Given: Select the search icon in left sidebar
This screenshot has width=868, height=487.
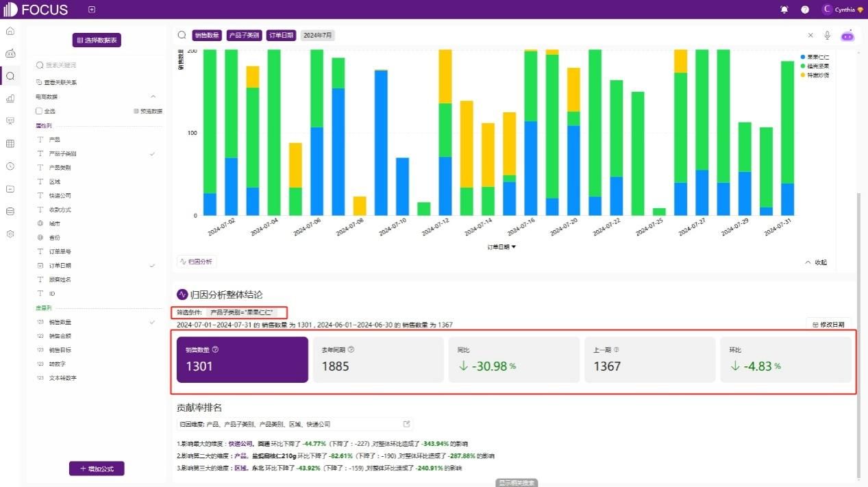Looking at the screenshot, I should click(10, 76).
